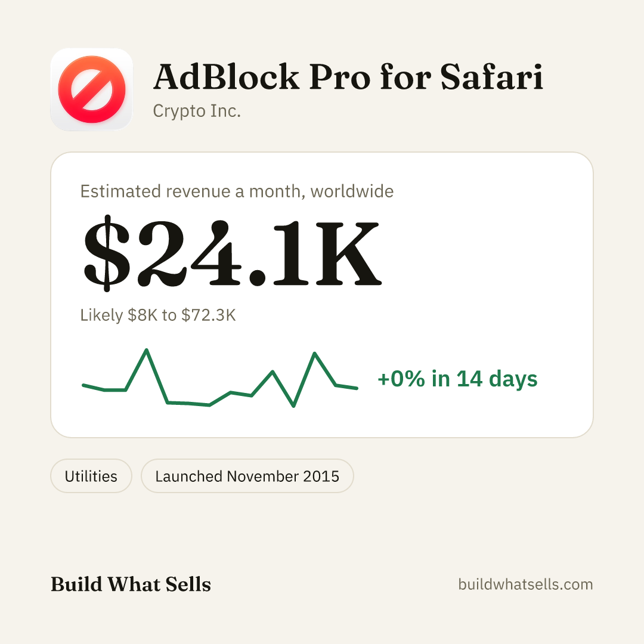This screenshot has height=644, width=644.
Task: Click the deepest dip in the sparkline
Action: pos(293,406)
